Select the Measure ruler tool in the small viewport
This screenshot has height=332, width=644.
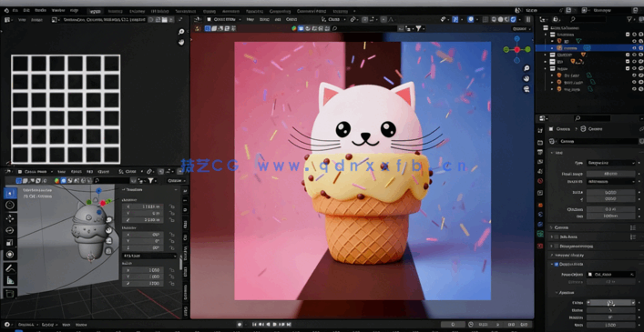click(x=10, y=280)
